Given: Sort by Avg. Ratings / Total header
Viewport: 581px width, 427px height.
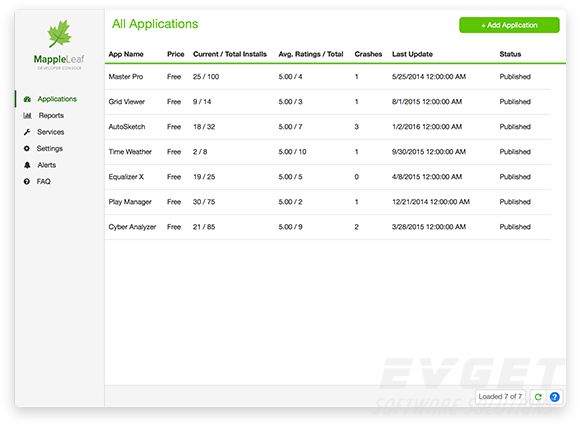Looking at the screenshot, I should tap(311, 54).
